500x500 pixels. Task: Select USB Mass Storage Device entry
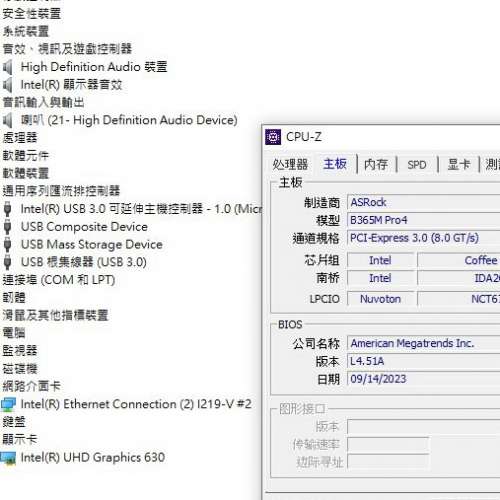tap(92, 244)
